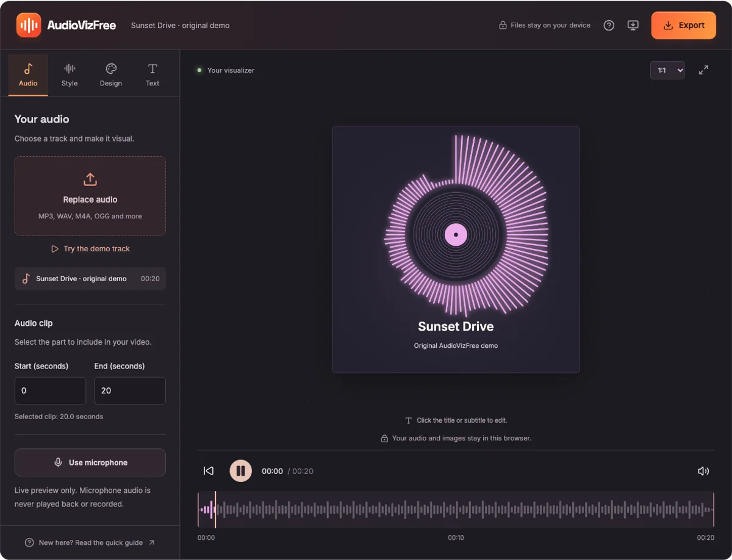Switch to the Style tab
This screenshot has width=732, height=560.
pyautogui.click(x=70, y=75)
